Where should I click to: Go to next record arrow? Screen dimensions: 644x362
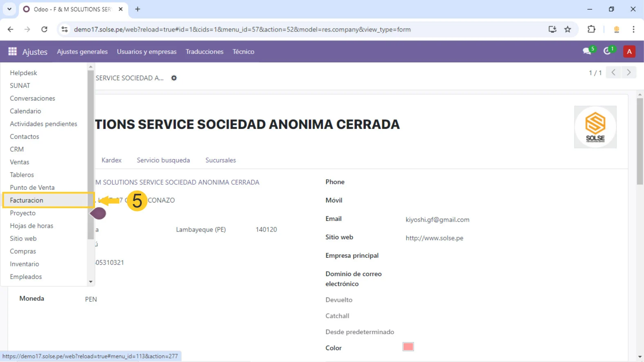tap(628, 72)
